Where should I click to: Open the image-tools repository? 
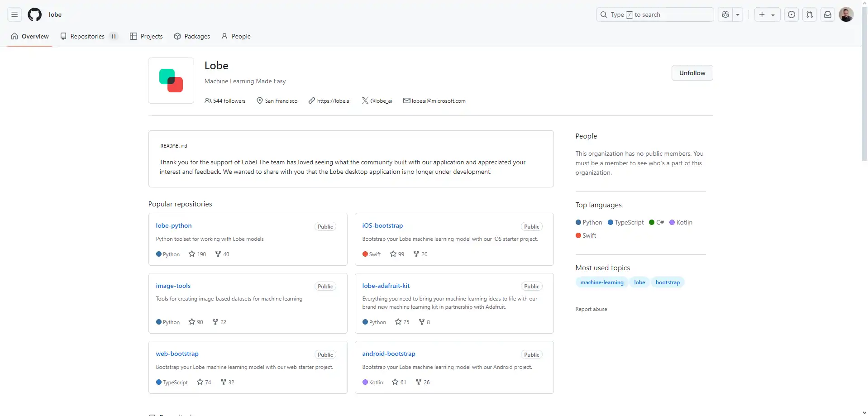pyautogui.click(x=173, y=286)
